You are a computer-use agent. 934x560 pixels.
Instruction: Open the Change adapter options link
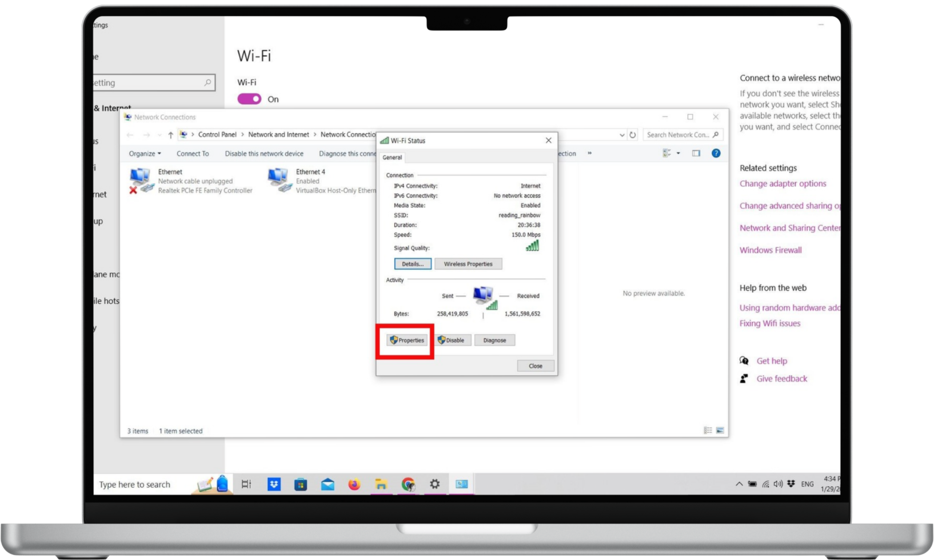(783, 184)
